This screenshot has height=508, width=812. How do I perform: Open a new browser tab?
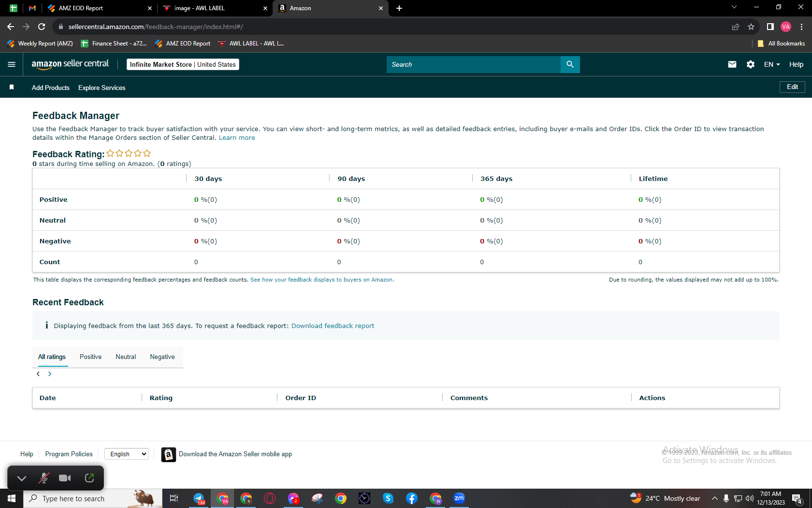(399, 8)
